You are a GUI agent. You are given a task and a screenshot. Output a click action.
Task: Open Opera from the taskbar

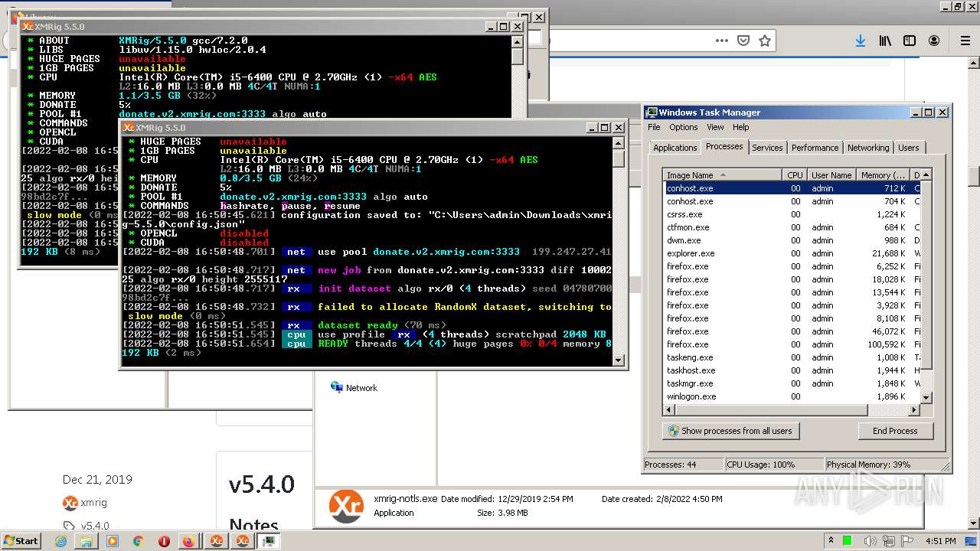[164, 541]
